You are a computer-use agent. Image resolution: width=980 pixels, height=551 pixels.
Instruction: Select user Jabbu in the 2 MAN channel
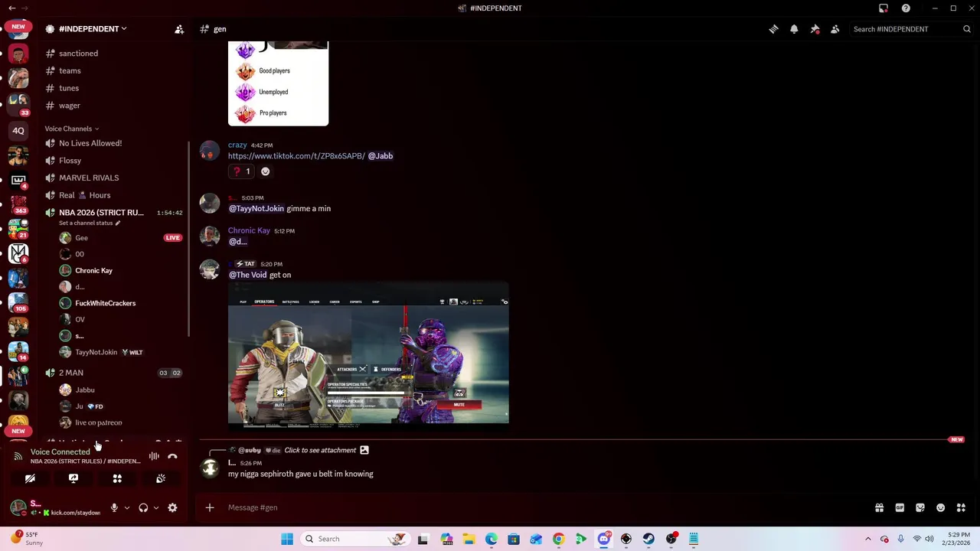(x=85, y=390)
